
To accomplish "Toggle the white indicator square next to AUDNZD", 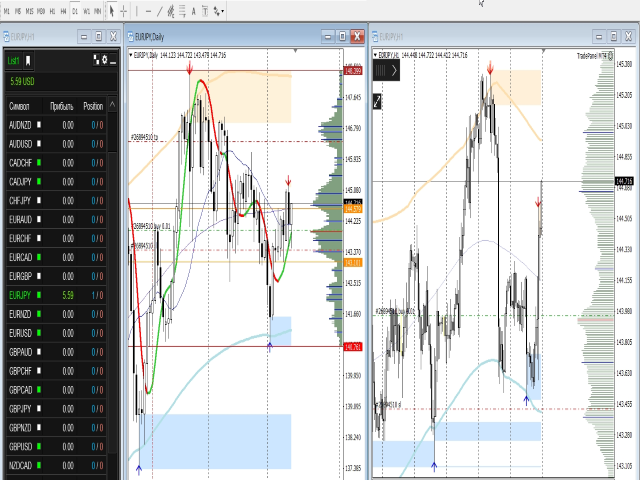I will coord(39,125).
